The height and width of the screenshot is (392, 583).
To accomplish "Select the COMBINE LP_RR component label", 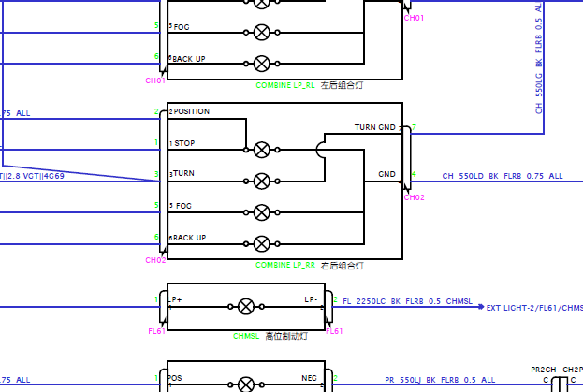I will pos(285,265).
